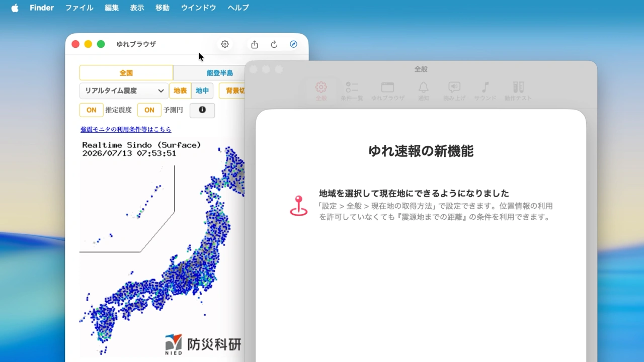This screenshot has width=644, height=362.
Task: Switch to the 全国 tab
Action: [126, 73]
